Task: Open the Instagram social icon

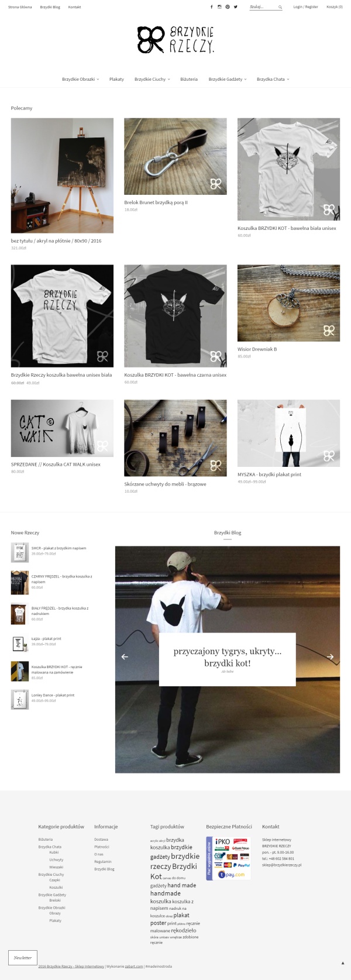Action: point(219,7)
